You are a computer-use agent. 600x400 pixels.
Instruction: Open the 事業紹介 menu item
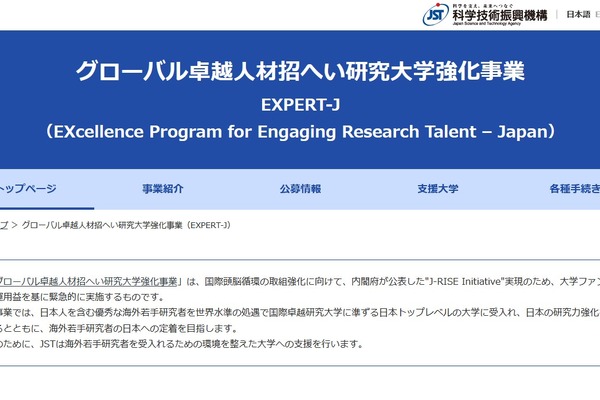pos(163,189)
